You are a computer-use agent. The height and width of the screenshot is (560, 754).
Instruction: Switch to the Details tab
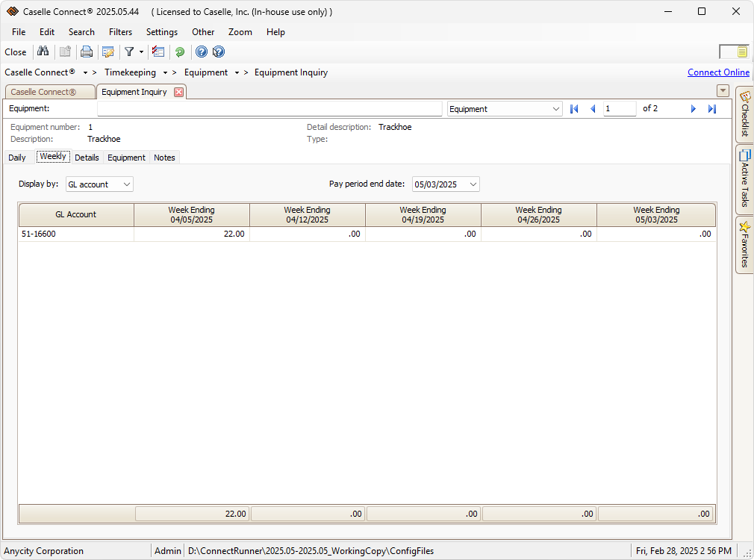pyautogui.click(x=87, y=158)
